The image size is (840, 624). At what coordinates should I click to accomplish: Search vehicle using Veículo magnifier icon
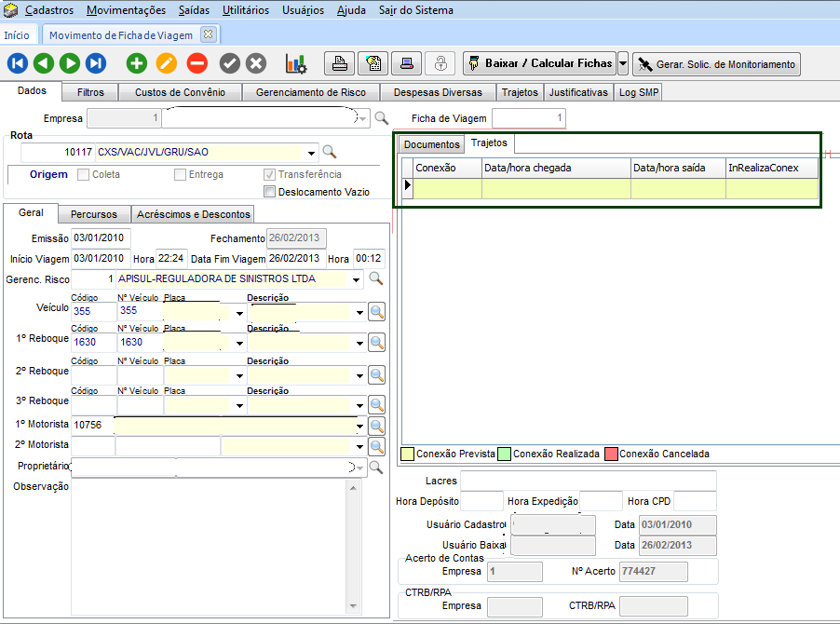tap(377, 313)
